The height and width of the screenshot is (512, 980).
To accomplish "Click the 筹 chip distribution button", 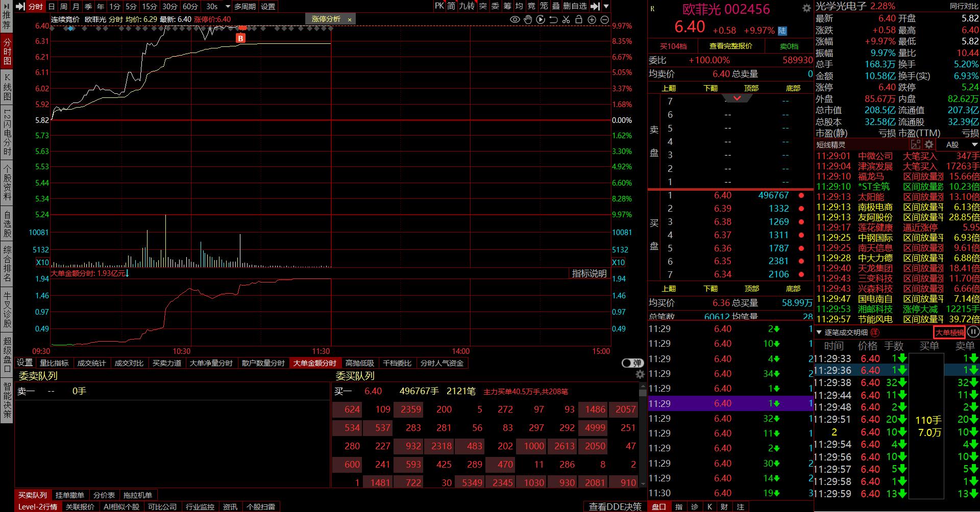I will 507,6.
